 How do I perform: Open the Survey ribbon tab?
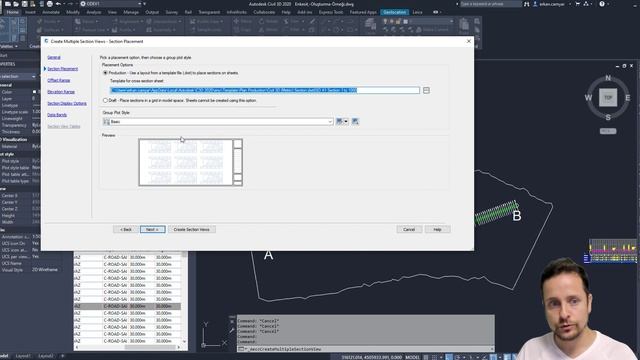(171, 12)
